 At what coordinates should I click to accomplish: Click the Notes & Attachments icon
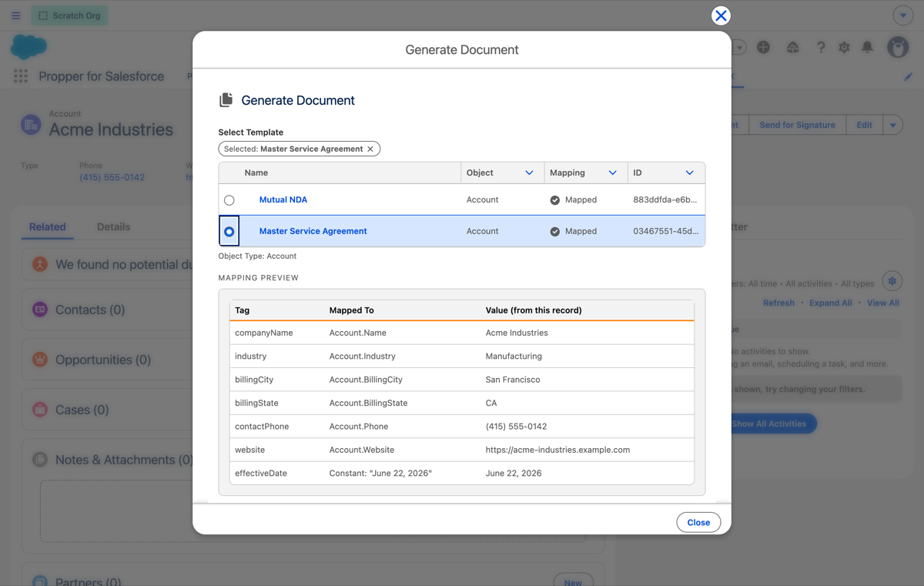click(40, 460)
